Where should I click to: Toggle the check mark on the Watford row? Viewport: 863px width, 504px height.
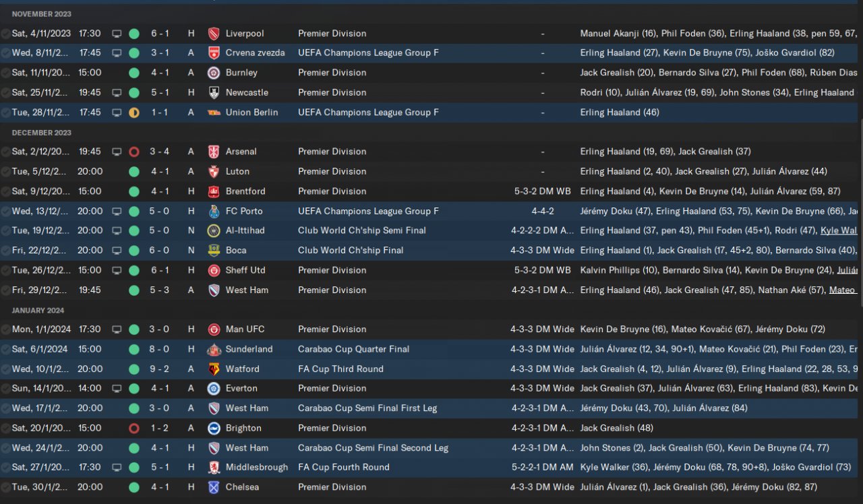click(x=5, y=369)
